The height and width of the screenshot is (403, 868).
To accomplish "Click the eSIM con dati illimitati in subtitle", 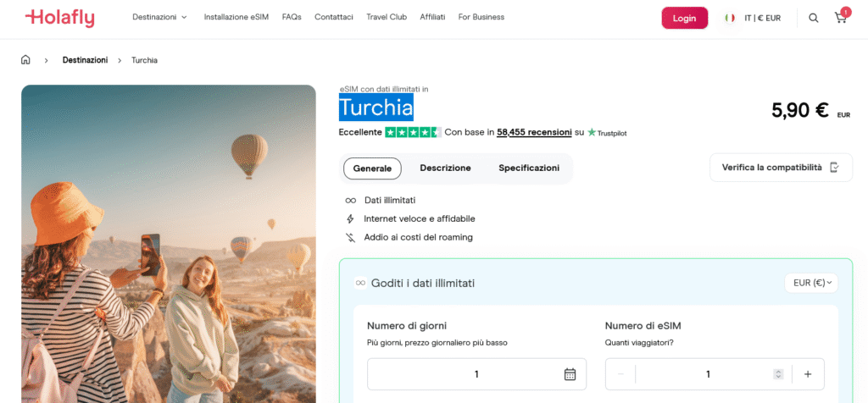I will [384, 89].
